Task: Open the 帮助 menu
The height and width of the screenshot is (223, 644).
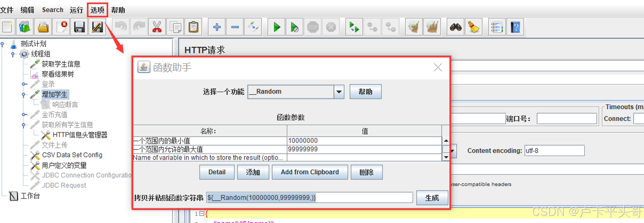Action: 118,10
